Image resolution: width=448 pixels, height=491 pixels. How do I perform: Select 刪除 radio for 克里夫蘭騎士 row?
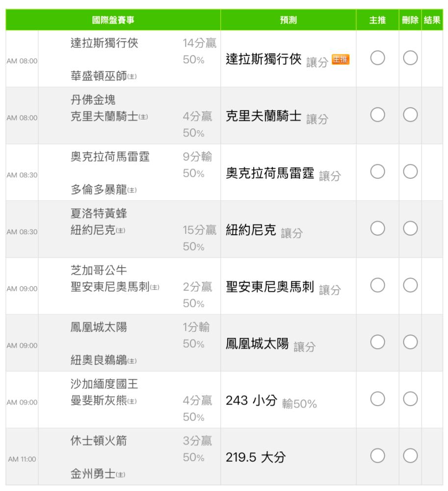click(x=410, y=114)
